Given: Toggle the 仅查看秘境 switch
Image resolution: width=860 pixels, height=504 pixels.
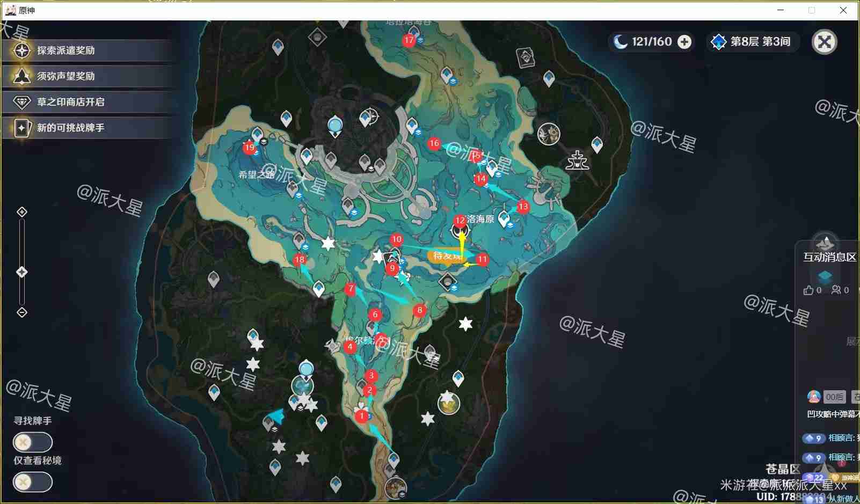Looking at the screenshot, I should (x=33, y=482).
